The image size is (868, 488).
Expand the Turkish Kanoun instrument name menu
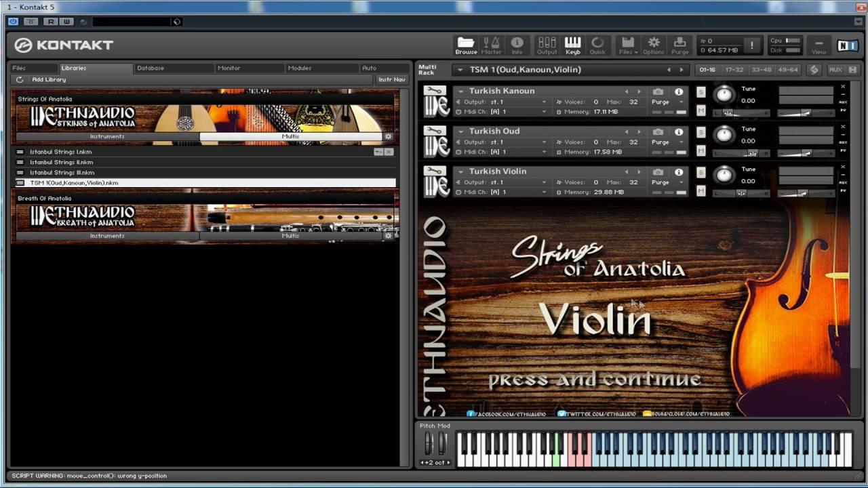pos(460,91)
